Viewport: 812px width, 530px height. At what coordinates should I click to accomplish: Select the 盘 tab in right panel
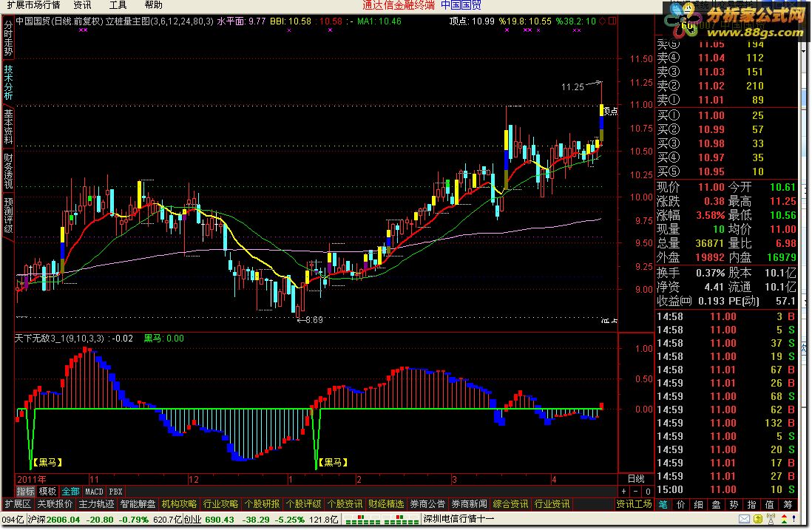(716, 505)
